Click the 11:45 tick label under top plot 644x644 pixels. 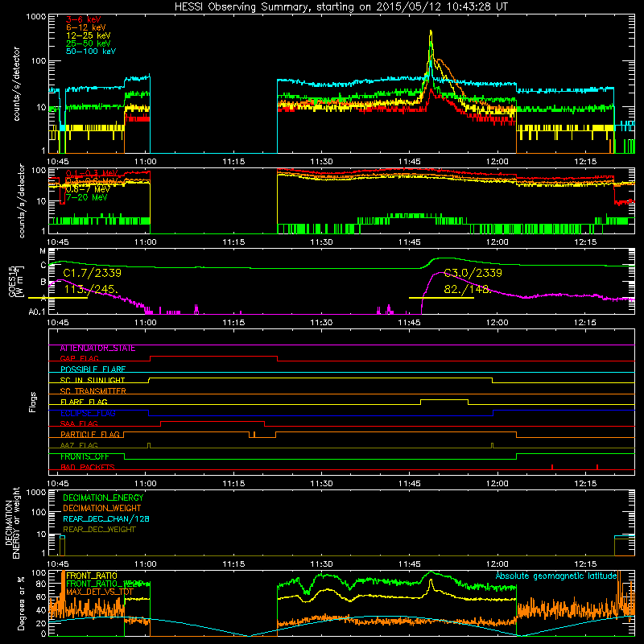tap(409, 162)
